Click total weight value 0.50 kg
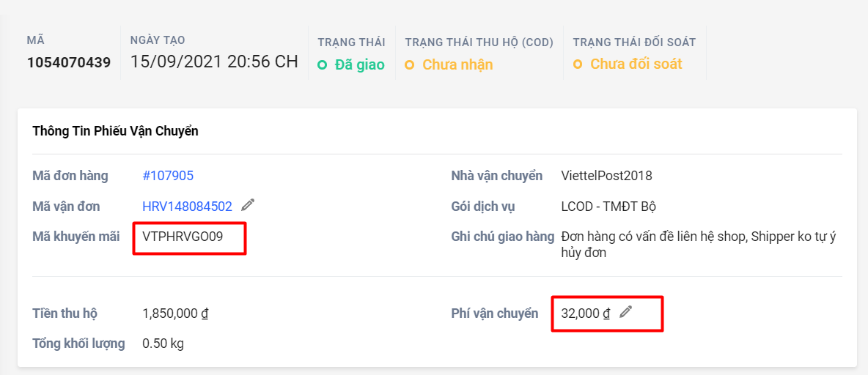This screenshot has width=868, height=375. [163, 344]
